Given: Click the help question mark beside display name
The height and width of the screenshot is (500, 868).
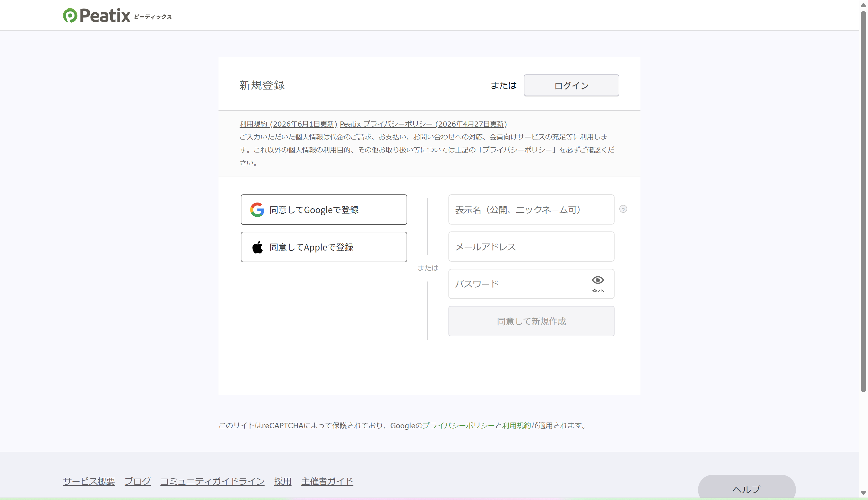Looking at the screenshot, I should tap(623, 209).
